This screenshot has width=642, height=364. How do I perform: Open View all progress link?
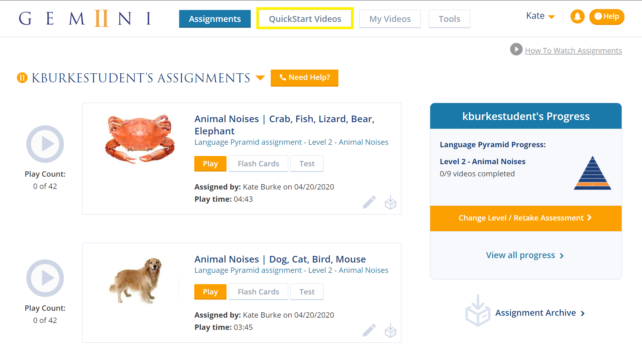pos(525,255)
